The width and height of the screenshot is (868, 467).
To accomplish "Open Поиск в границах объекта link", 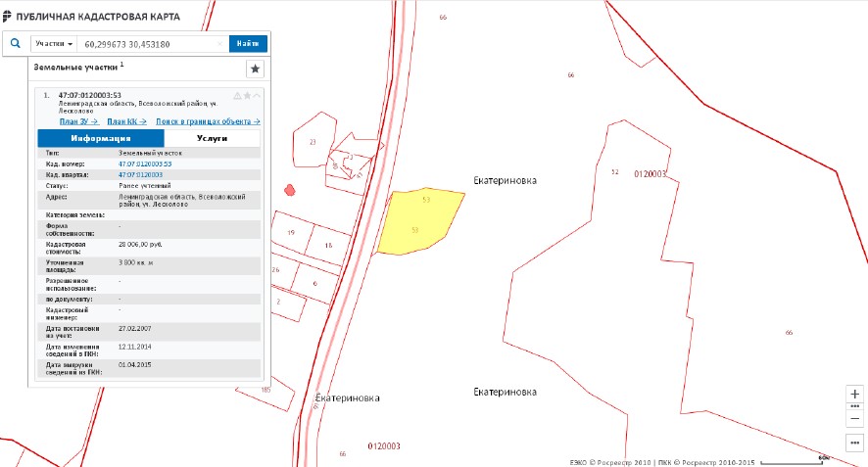I will 208,121.
